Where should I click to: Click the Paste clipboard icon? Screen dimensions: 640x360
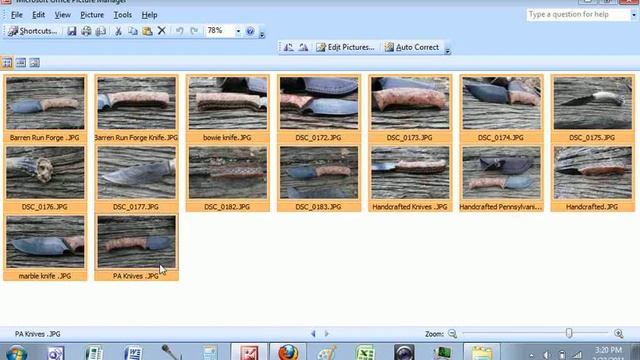pyautogui.click(x=147, y=31)
